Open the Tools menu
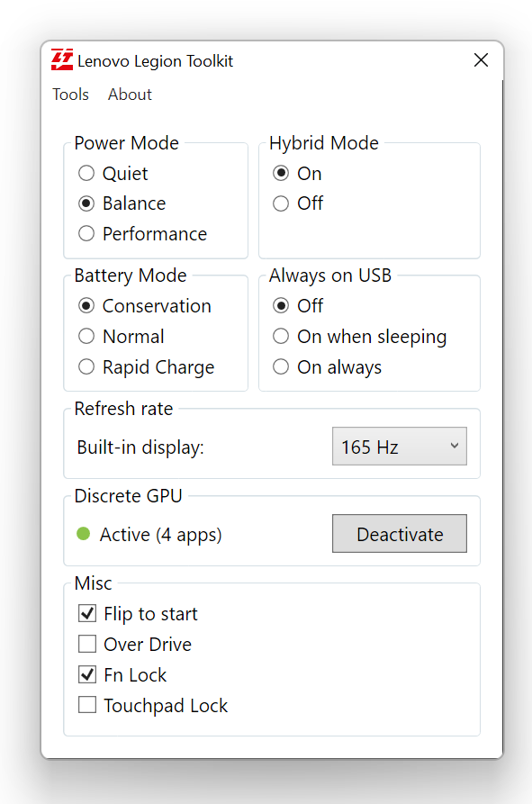The height and width of the screenshot is (804, 532). [x=71, y=95]
